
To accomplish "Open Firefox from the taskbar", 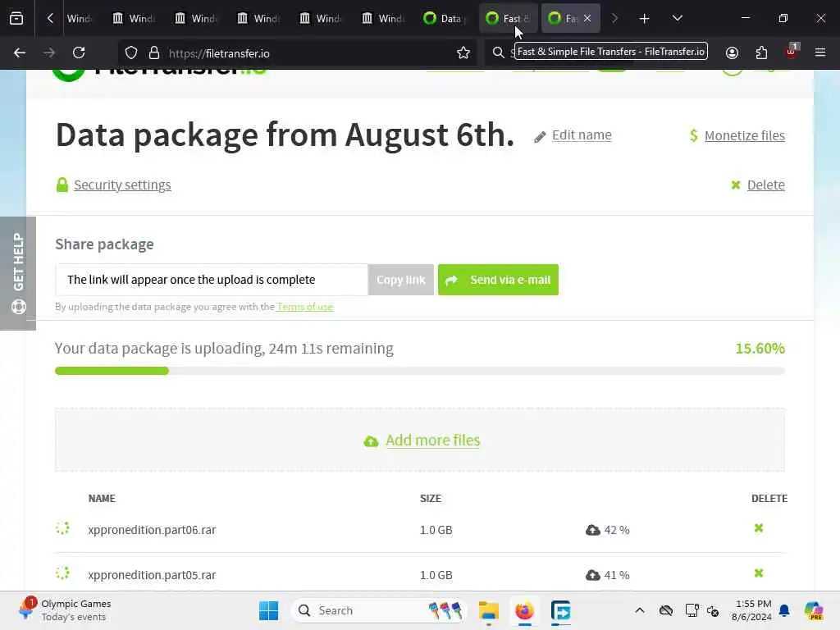I will click(524, 610).
